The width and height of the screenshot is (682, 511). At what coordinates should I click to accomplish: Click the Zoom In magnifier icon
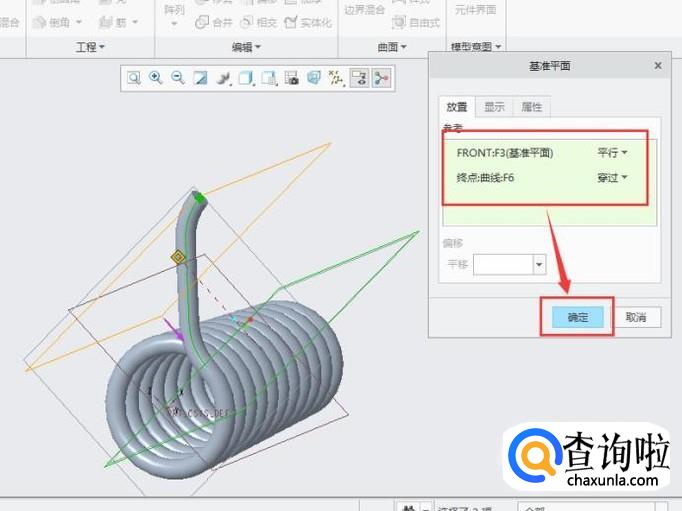click(156, 77)
